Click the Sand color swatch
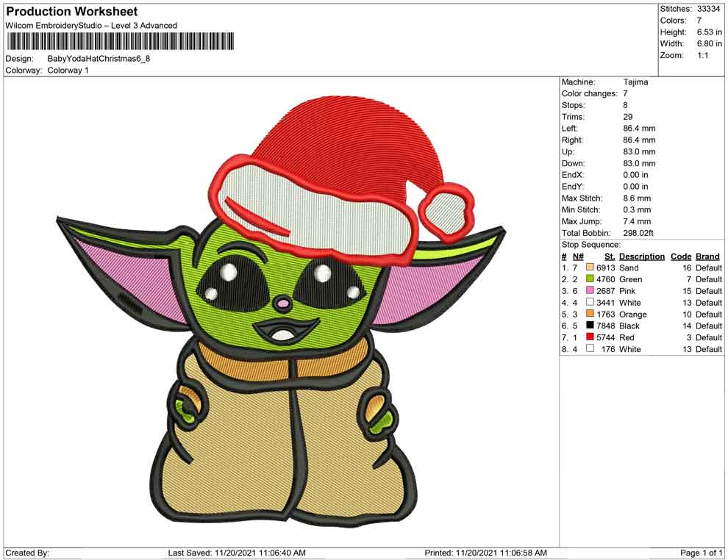Image resolution: width=728 pixels, height=560 pixels. pos(590,268)
